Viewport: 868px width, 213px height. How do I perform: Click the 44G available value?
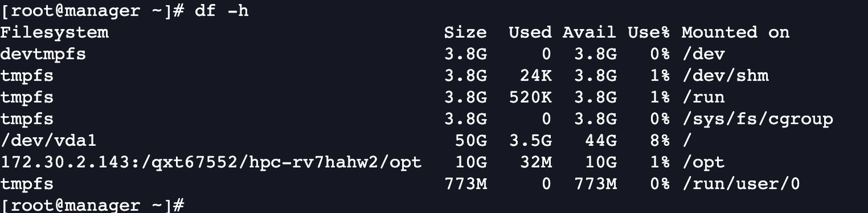(601, 141)
